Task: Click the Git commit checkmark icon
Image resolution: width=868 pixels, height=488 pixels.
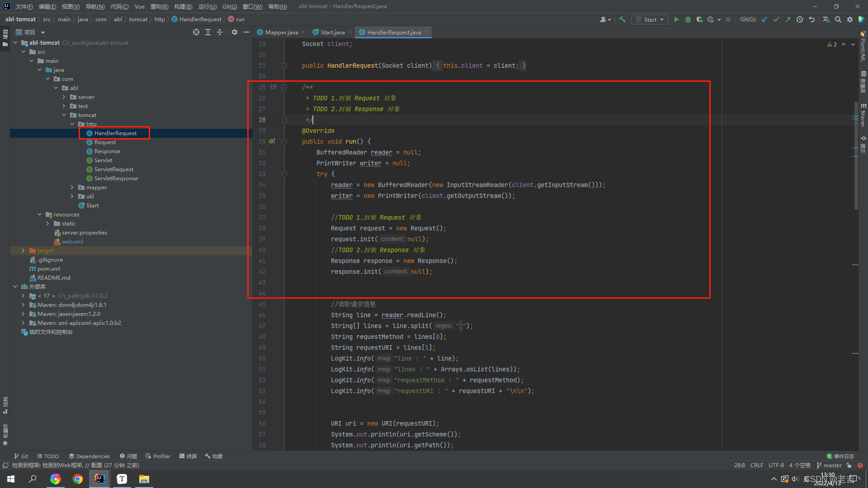Action: (x=776, y=19)
